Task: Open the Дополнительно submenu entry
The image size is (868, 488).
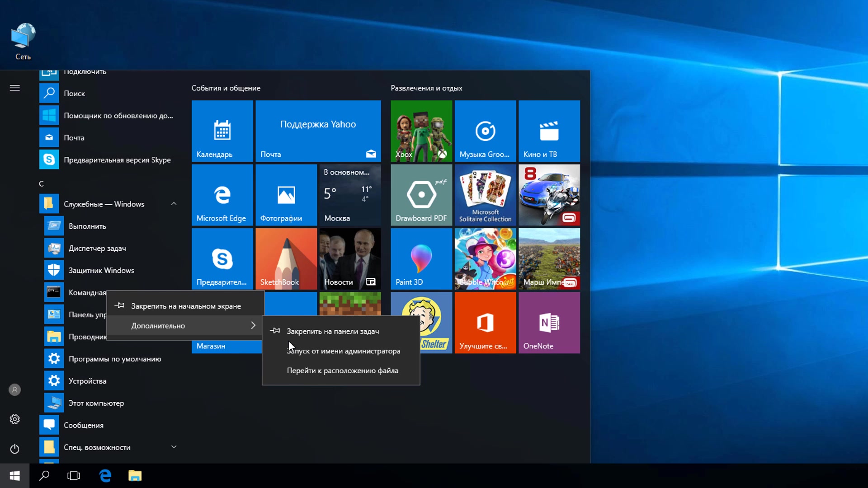Action: [185, 325]
